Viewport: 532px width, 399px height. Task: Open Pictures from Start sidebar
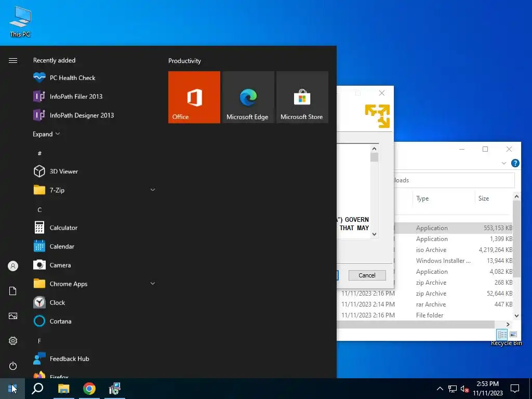click(x=13, y=316)
